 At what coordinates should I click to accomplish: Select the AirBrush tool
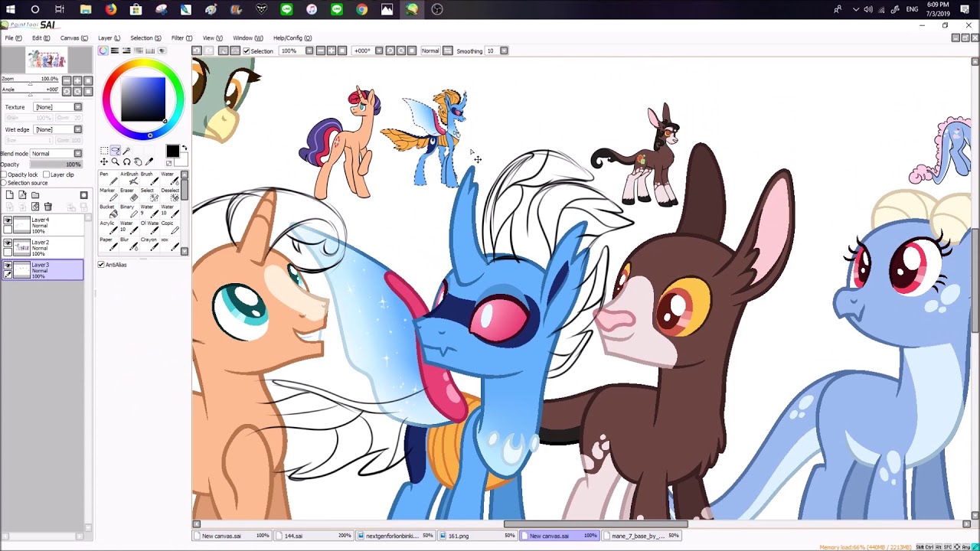click(x=129, y=178)
